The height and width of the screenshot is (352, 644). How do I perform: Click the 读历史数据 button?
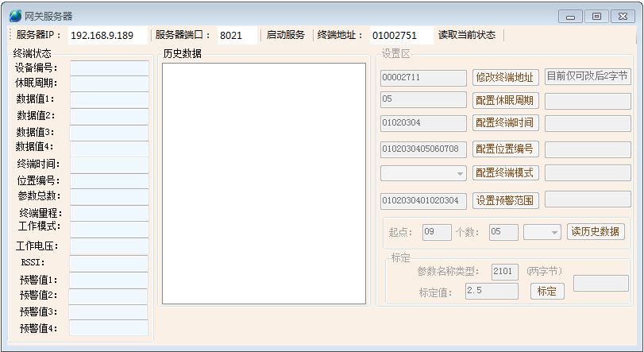tap(596, 232)
